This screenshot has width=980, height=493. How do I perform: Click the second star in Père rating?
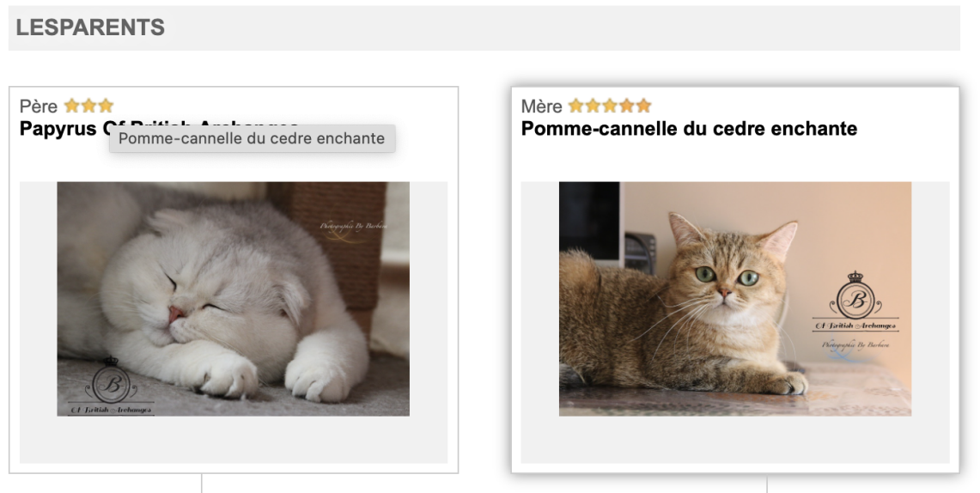click(x=88, y=106)
